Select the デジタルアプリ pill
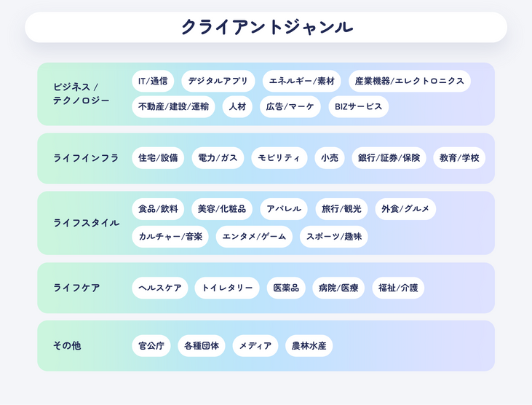This screenshot has width=532, height=405. click(x=218, y=81)
